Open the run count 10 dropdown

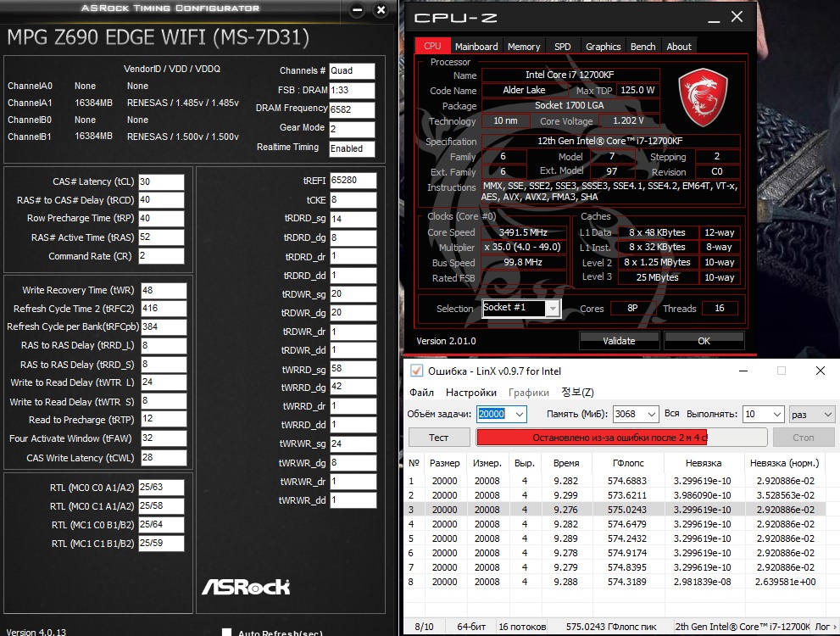click(x=777, y=414)
